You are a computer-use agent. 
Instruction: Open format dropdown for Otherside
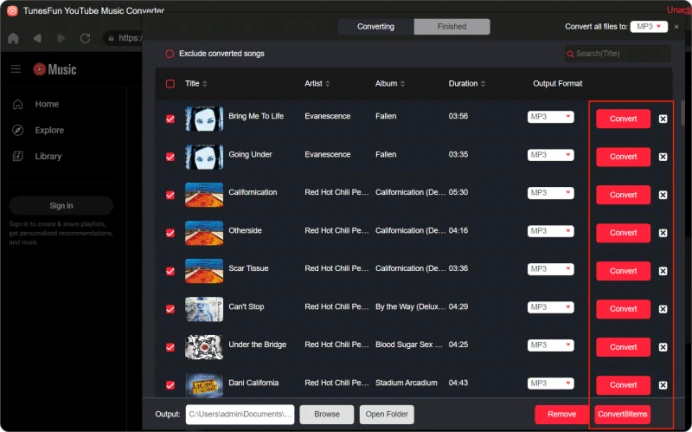550,231
